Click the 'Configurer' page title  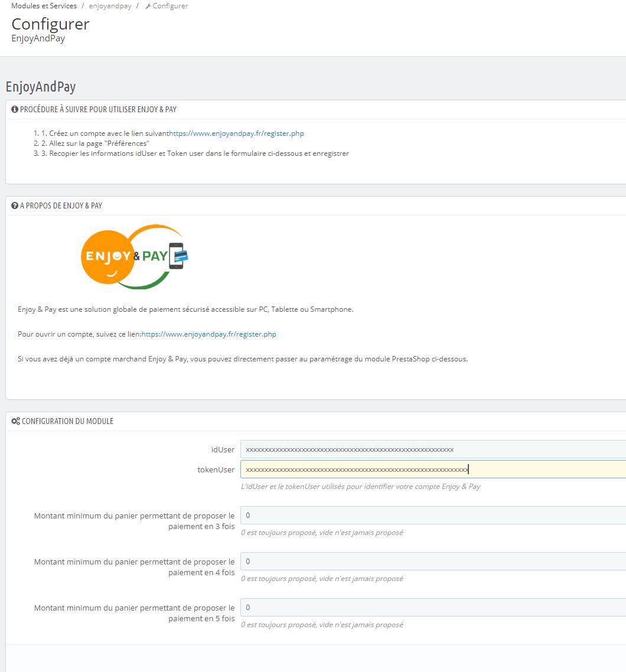point(51,24)
